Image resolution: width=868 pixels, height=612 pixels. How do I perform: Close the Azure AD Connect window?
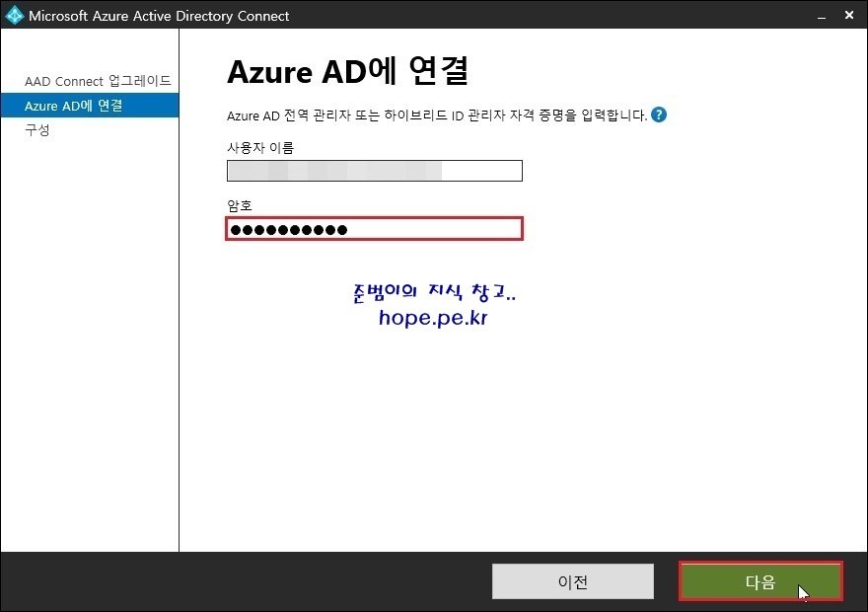(x=849, y=15)
